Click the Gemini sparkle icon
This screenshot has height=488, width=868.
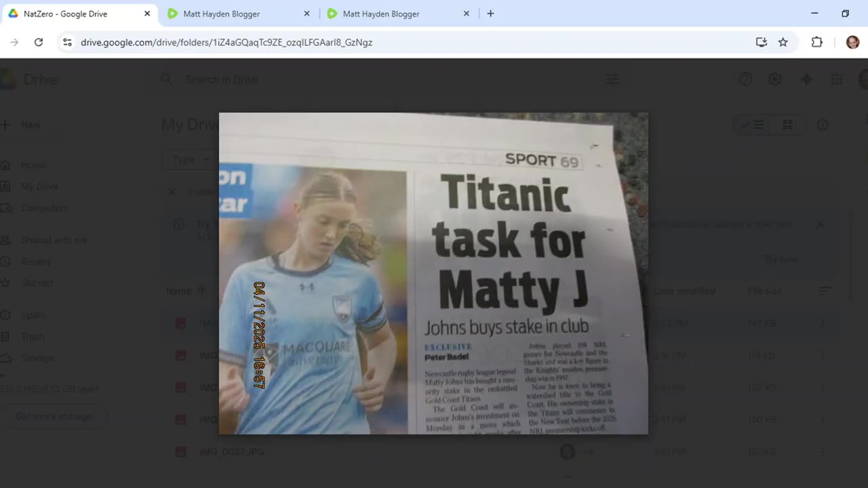point(806,79)
